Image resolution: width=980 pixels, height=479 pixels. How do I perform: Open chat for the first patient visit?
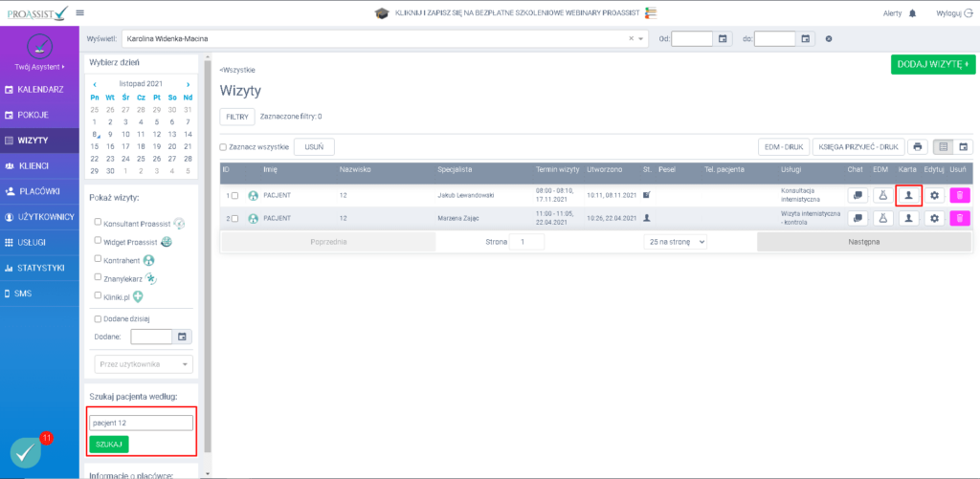coord(858,195)
